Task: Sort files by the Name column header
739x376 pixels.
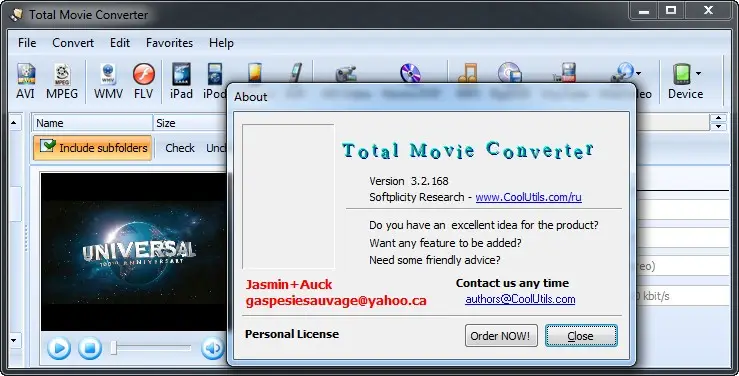Action: [x=92, y=123]
